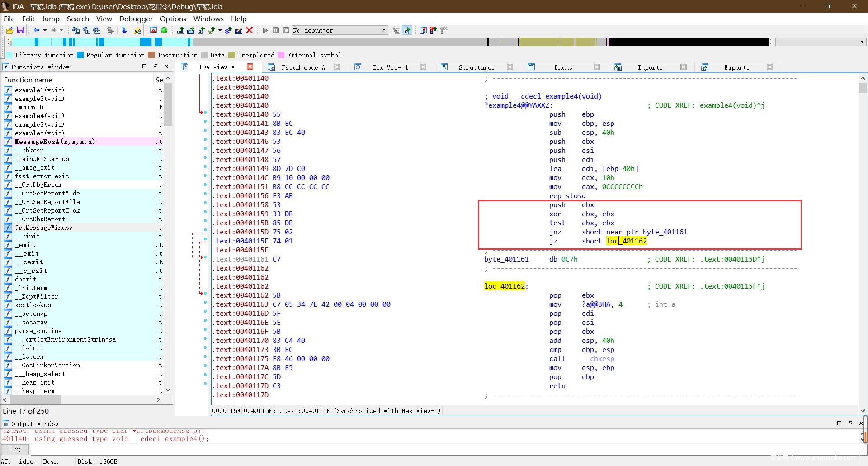Switch to the Enums tab
This screenshot has height=466, width=868.
[x=563, y=67]
